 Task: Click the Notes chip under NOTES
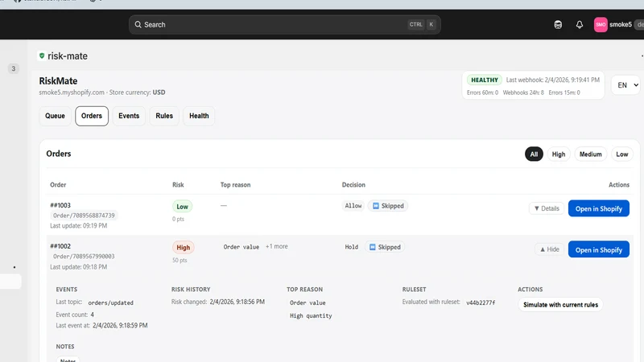[68, 360]
